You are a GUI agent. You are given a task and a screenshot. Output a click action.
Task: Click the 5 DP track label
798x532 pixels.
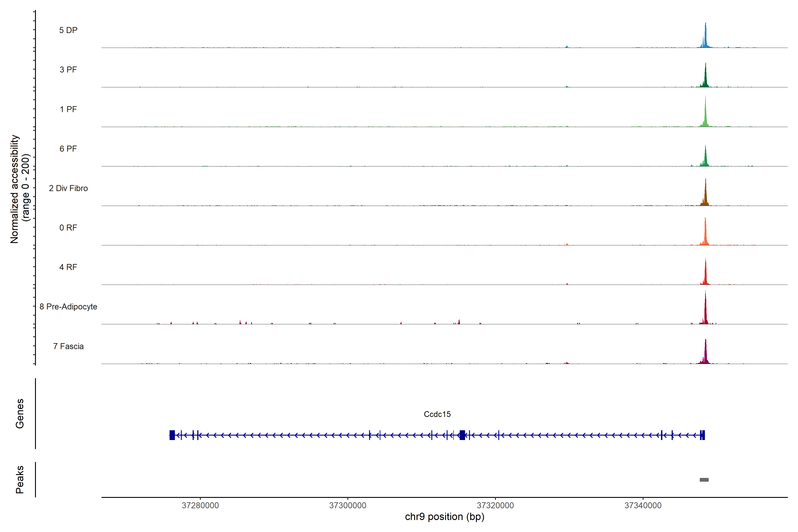coord(68,30)
